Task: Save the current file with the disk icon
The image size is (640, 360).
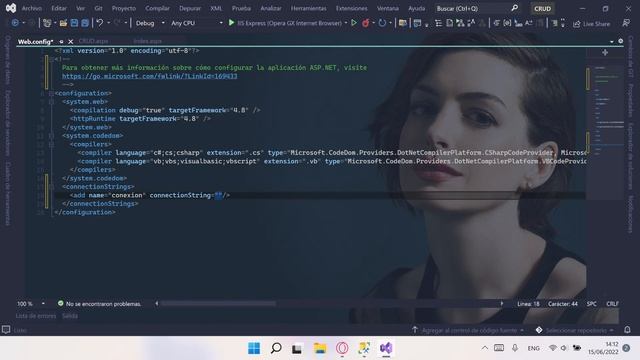Action: 74,23
